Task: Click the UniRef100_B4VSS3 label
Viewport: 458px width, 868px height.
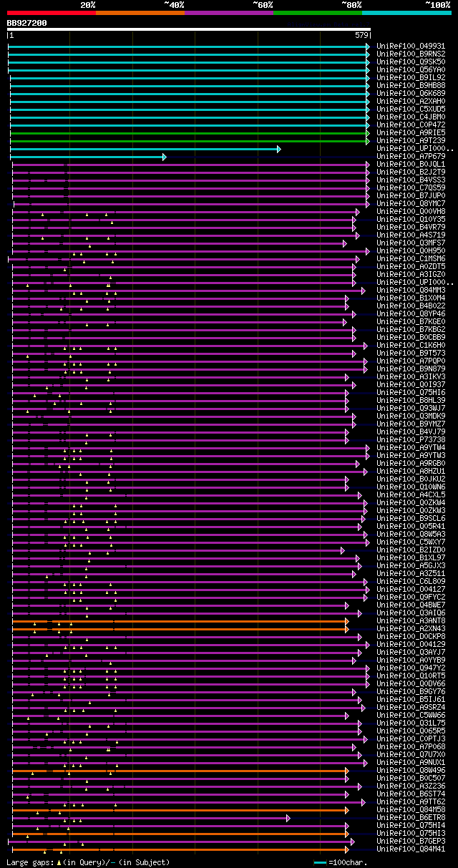Action: [x=411, y=180]
